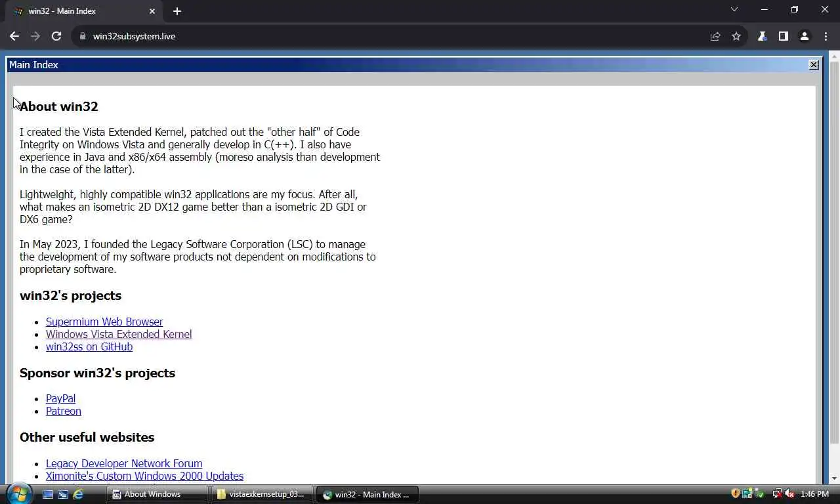The width and height of the screenshot is (840, 504).
Task: Click the network tray icon
Action: 777,493
